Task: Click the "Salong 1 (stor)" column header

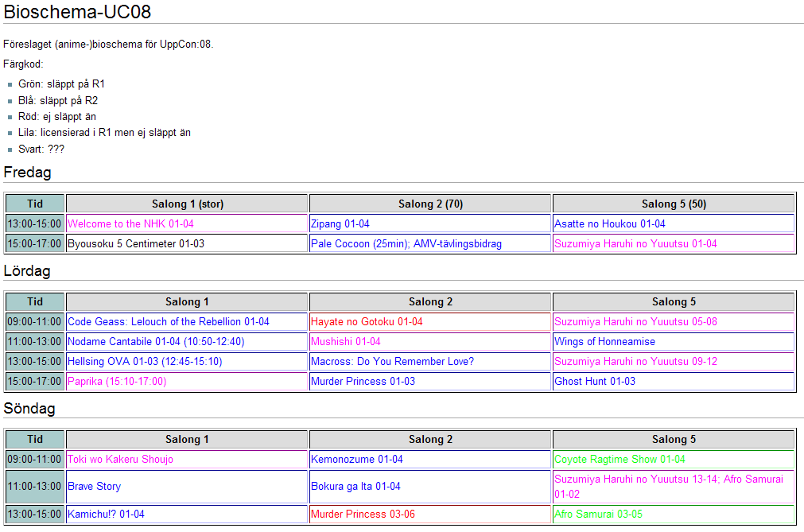Action: (x=187, y=204)
